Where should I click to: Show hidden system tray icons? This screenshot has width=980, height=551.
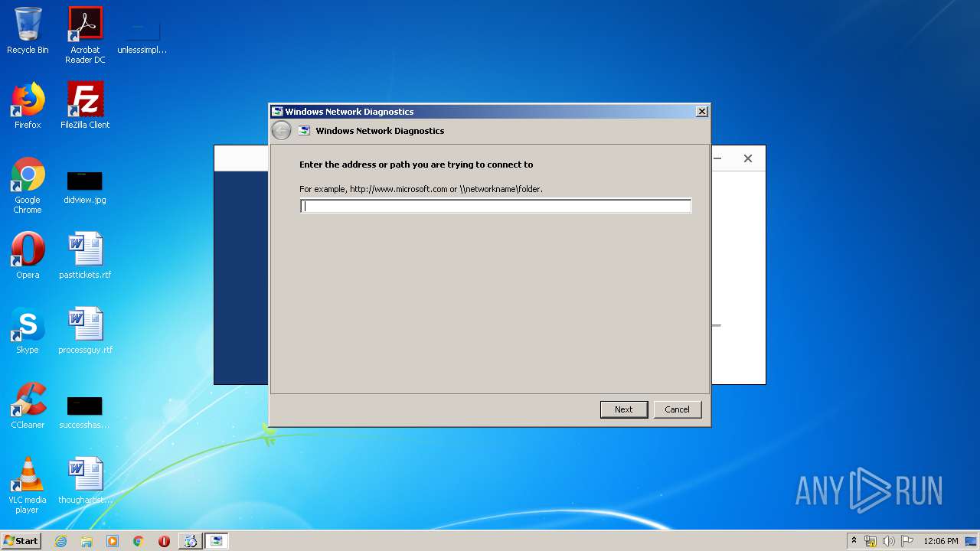point(854,541)
